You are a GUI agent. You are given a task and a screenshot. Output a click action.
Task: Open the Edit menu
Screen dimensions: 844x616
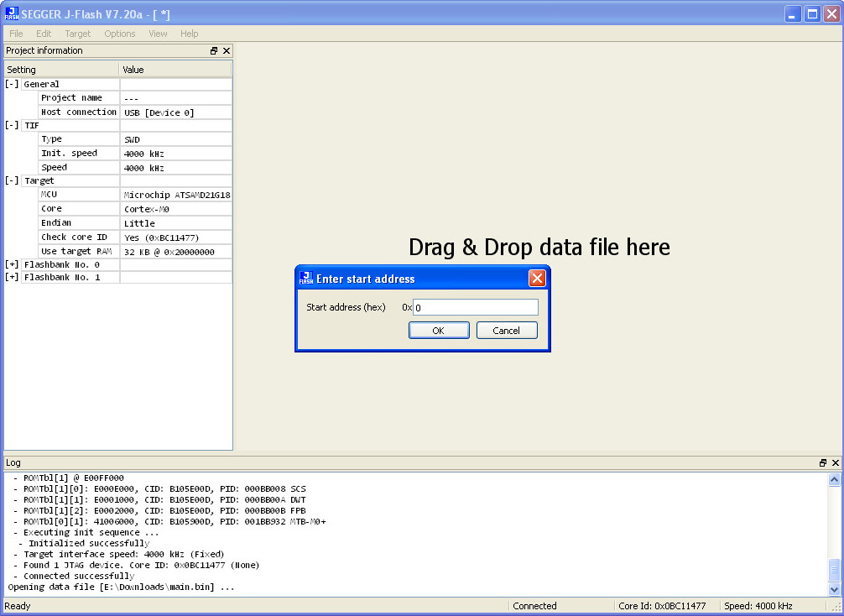(44, 34)
